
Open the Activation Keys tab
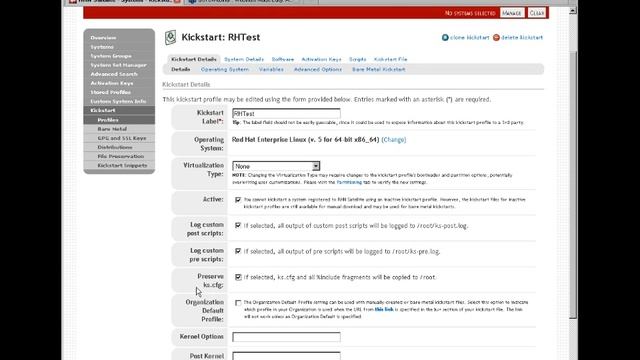pos(321,59)
